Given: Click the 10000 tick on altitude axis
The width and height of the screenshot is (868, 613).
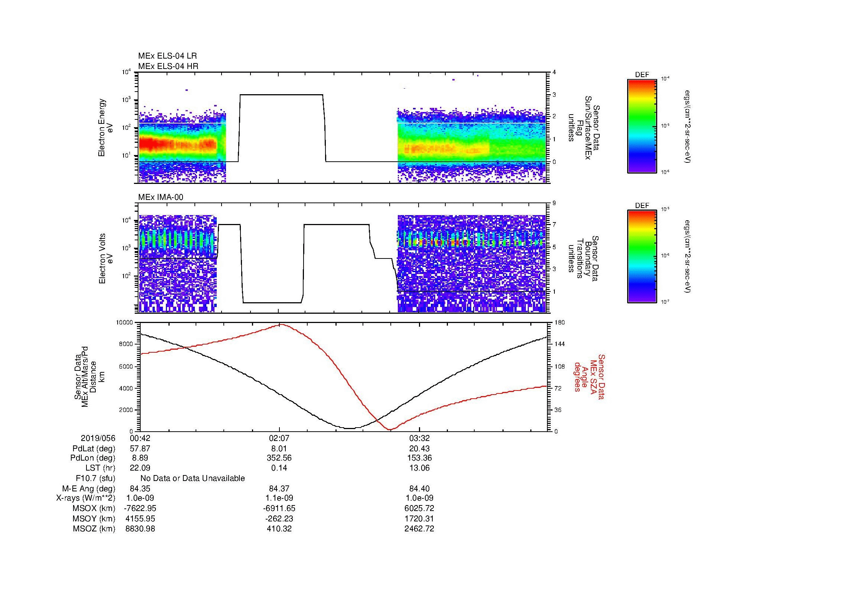Looking at the screenshot, I should [x=125, y=323].
